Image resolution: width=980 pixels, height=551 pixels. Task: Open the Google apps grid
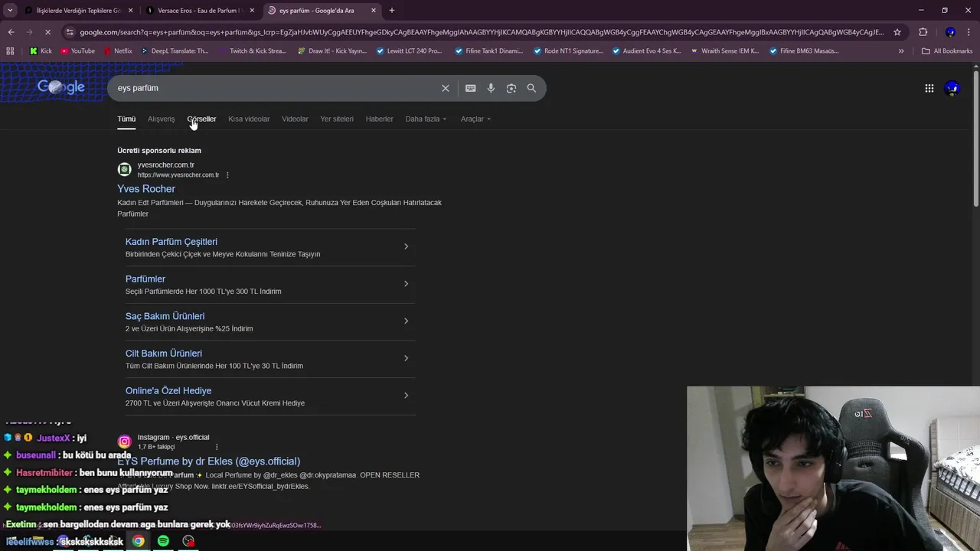929,88
